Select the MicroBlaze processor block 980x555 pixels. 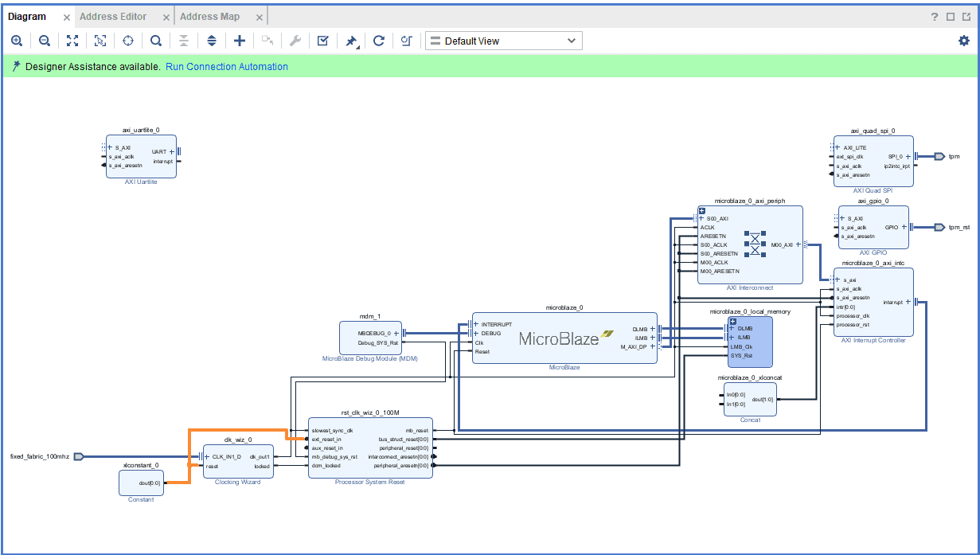click(x=564, y=338)
